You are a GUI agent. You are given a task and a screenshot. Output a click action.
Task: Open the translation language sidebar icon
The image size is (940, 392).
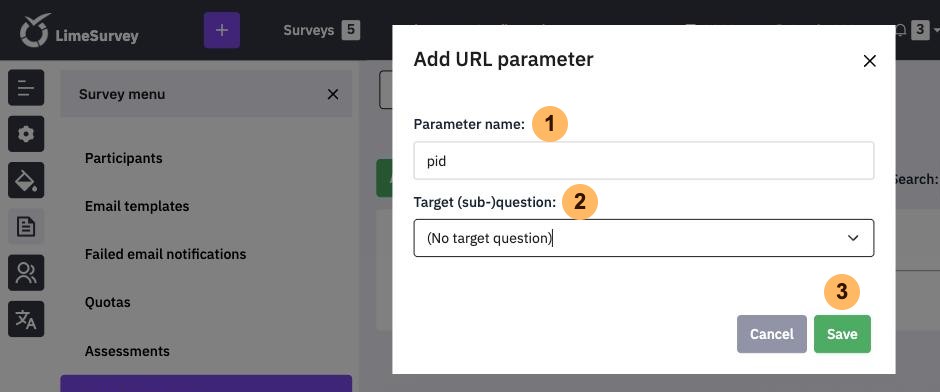coord(26,319)
